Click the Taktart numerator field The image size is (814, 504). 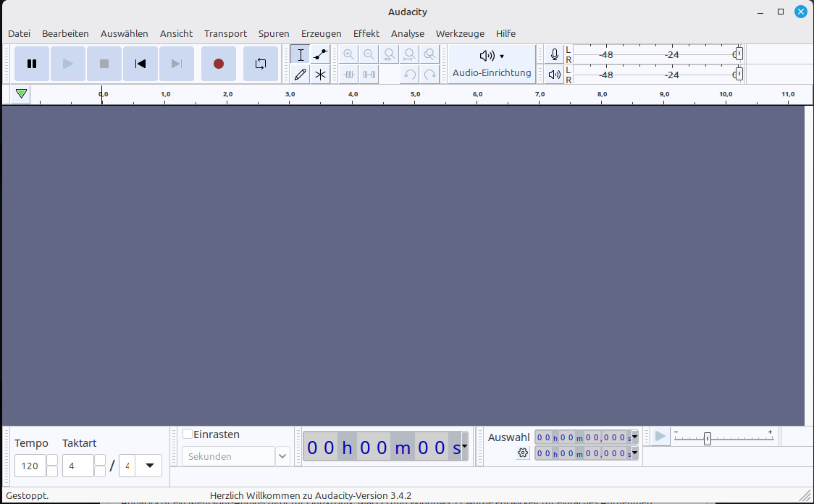click(78, 466)
